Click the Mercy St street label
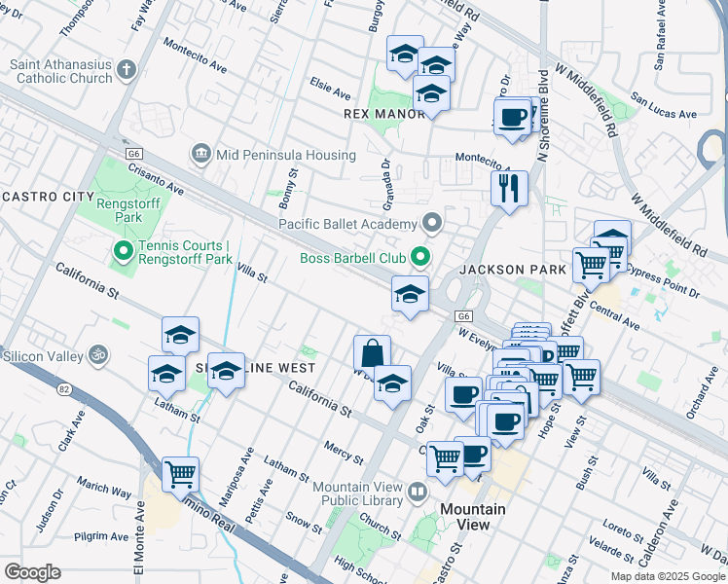This screenshot has width=728, height=584. (344, 454)
